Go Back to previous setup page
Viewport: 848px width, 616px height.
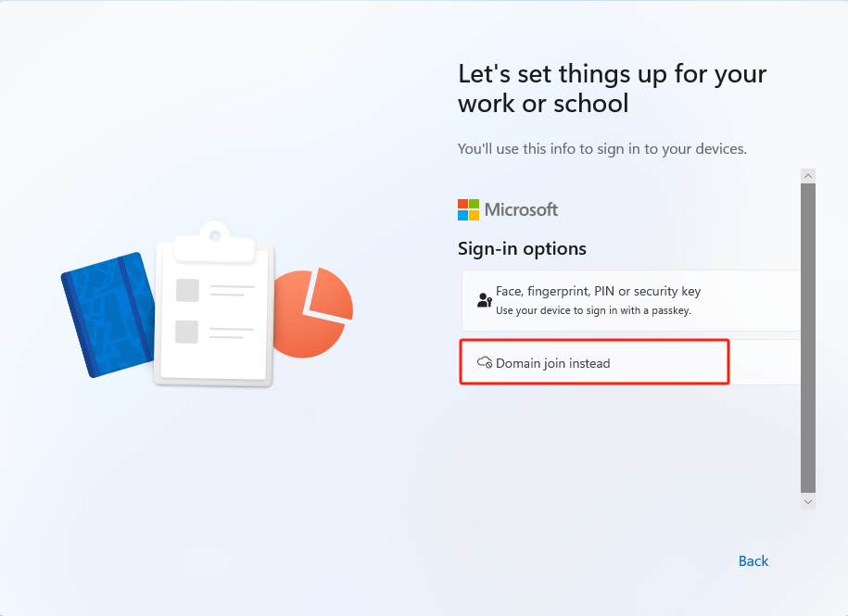(753, 561)
